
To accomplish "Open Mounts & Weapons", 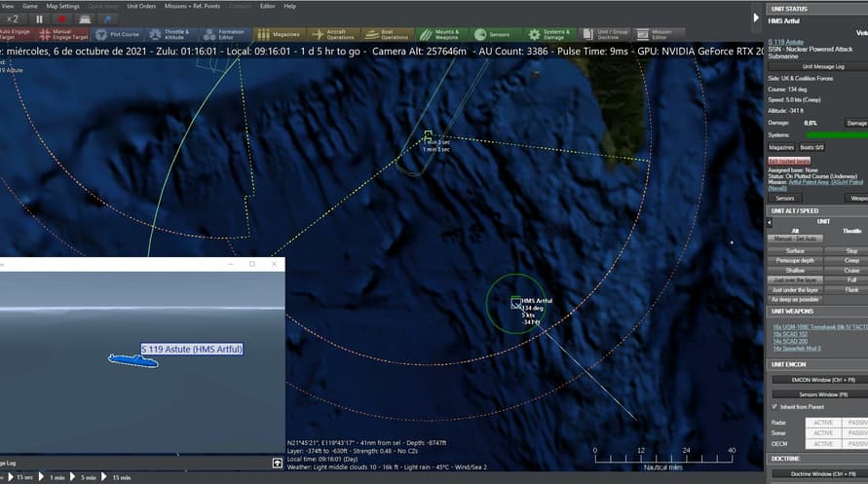I will (x=440, y=34).
